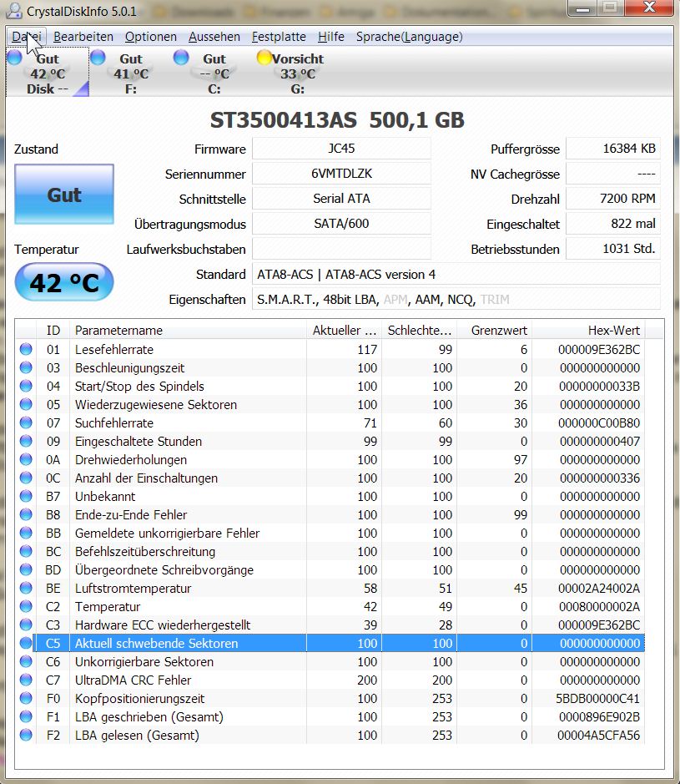The width and height of the screenshot is (680, 784).
Task: Select hex value 5BDB00000C41
Action: point(597,699)
